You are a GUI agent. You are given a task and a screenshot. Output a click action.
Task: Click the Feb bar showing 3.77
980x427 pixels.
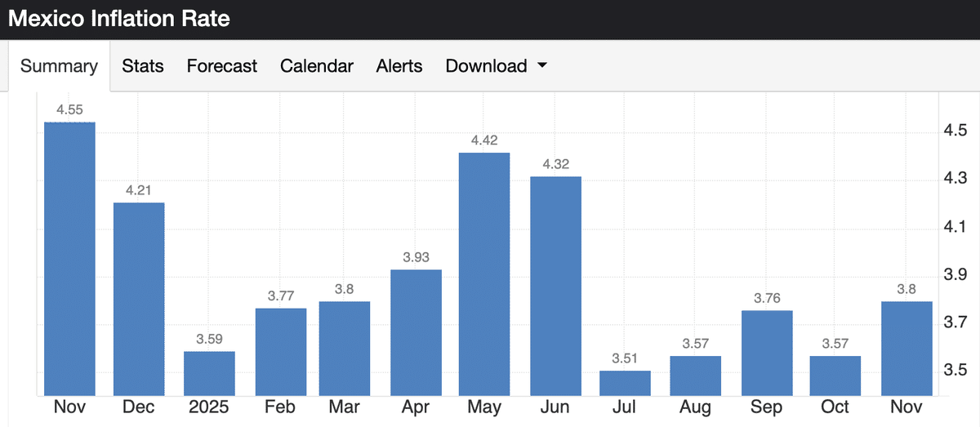(281, 351)
